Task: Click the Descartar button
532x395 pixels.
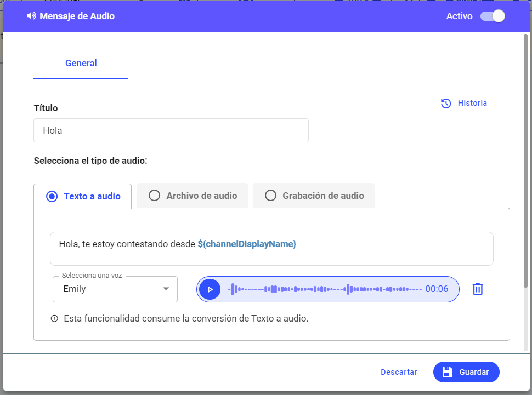Action: (399, 372)
